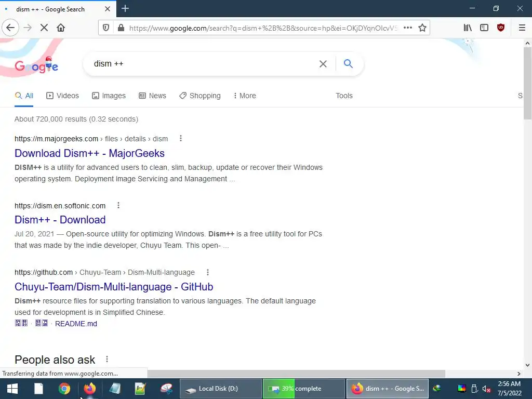Open the snipping scissors taskbar icon

coord(166,389)
